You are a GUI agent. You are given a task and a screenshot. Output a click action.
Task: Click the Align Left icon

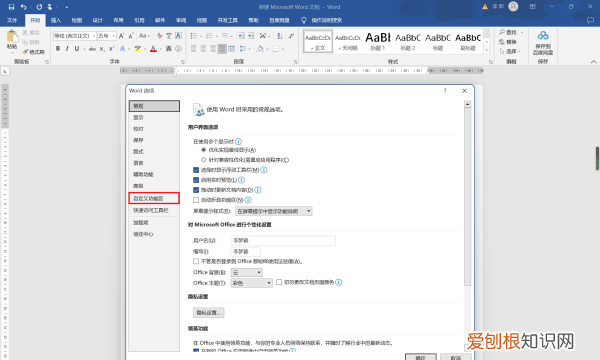coord(194,49)
